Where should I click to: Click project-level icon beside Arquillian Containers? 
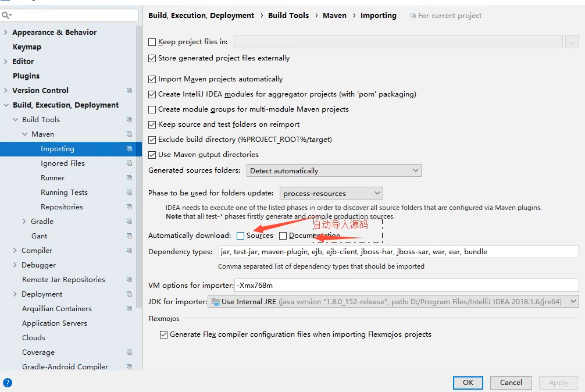tap(130, 308)
